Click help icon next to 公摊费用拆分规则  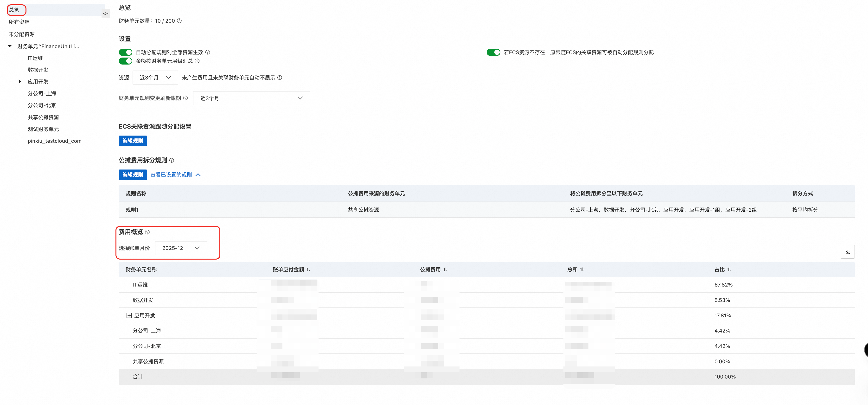pos(172,160)
